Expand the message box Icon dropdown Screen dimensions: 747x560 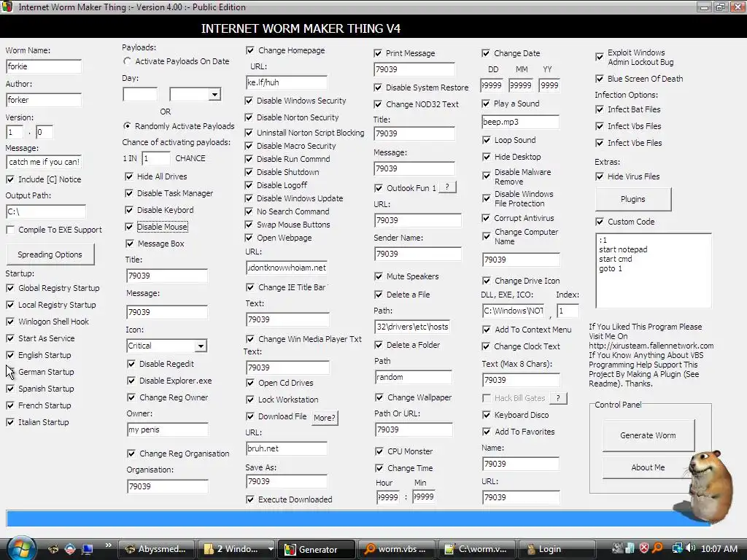click(x=201, y=346)
